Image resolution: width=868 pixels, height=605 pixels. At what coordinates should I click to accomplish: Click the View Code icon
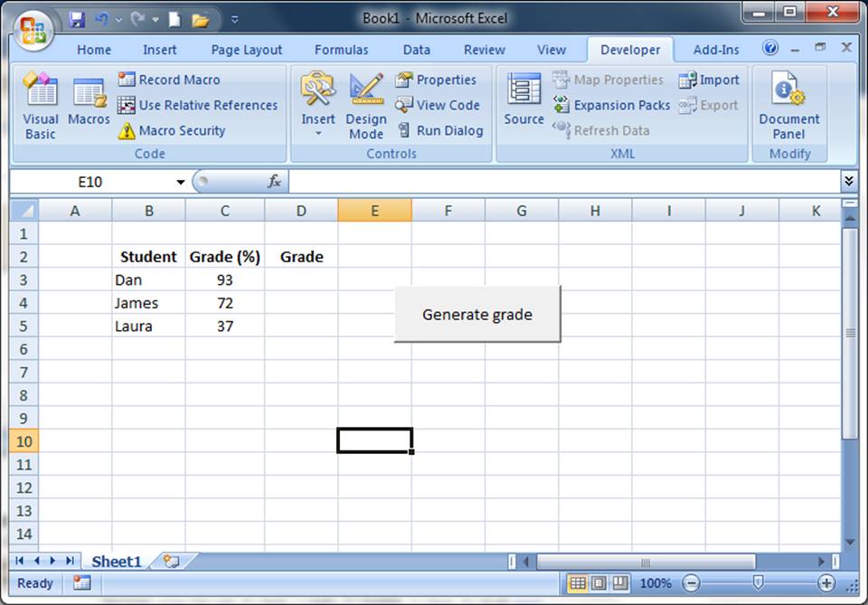coord(439,105)
